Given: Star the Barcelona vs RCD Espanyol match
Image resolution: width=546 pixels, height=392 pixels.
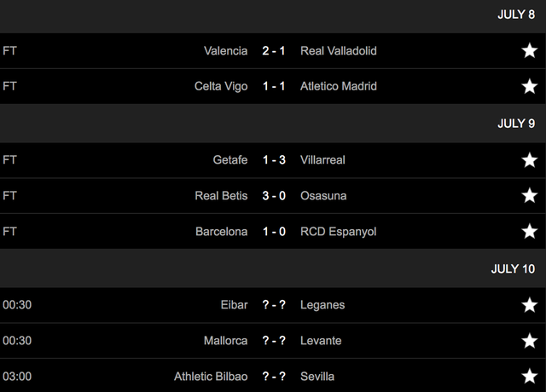Looking at the screenshot, I should 530,232.
